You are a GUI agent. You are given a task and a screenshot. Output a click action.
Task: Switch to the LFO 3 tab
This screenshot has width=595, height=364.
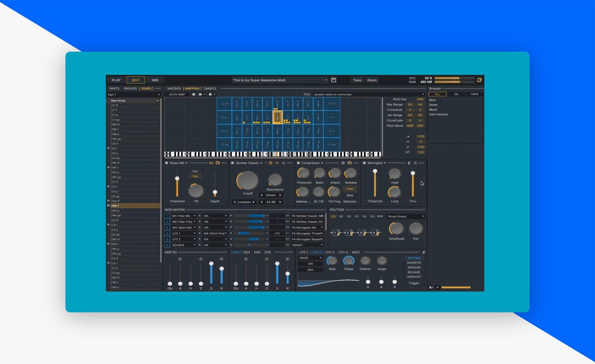(x=330, y=252)
